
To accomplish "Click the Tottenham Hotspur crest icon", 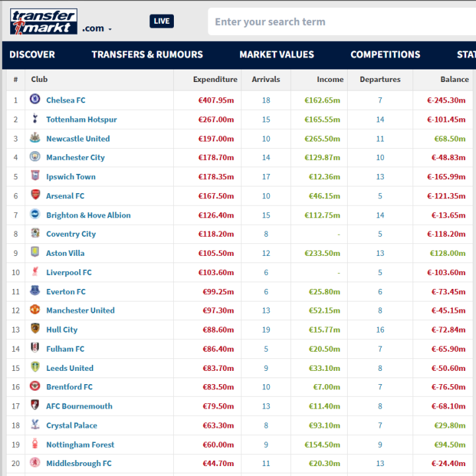I will pos(35,118).
